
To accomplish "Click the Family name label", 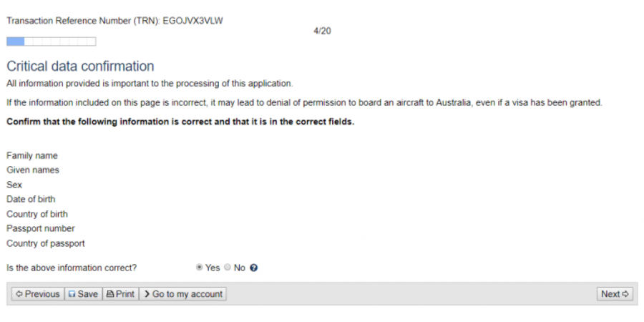I will 32,155.
